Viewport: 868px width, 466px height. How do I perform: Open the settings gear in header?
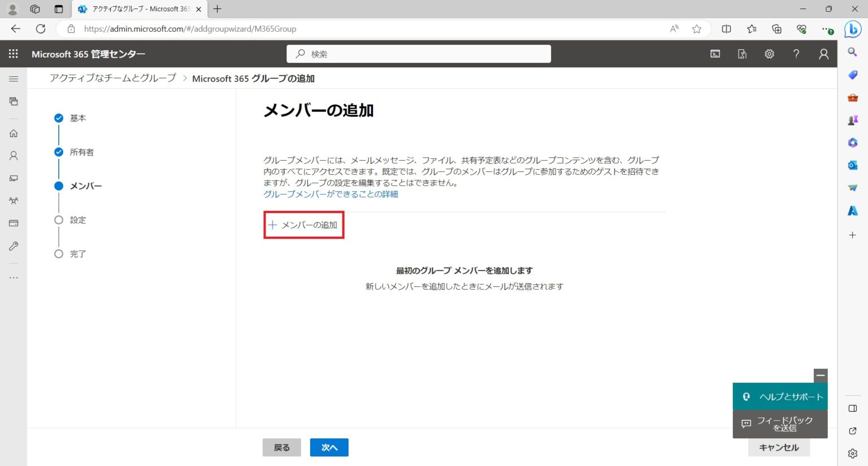click(x=769, y=54)
